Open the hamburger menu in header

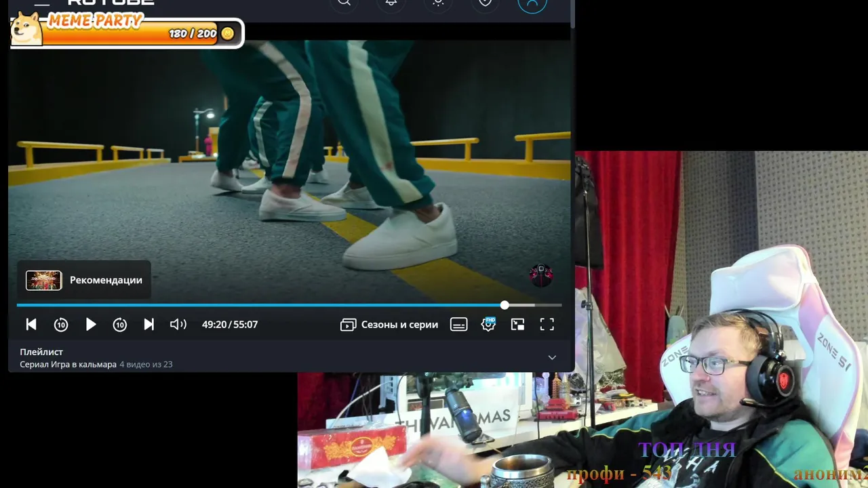pos(42,3)
